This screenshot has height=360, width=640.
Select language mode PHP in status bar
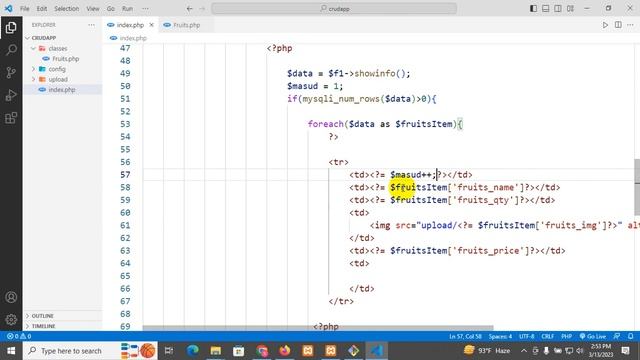point(567,336)
